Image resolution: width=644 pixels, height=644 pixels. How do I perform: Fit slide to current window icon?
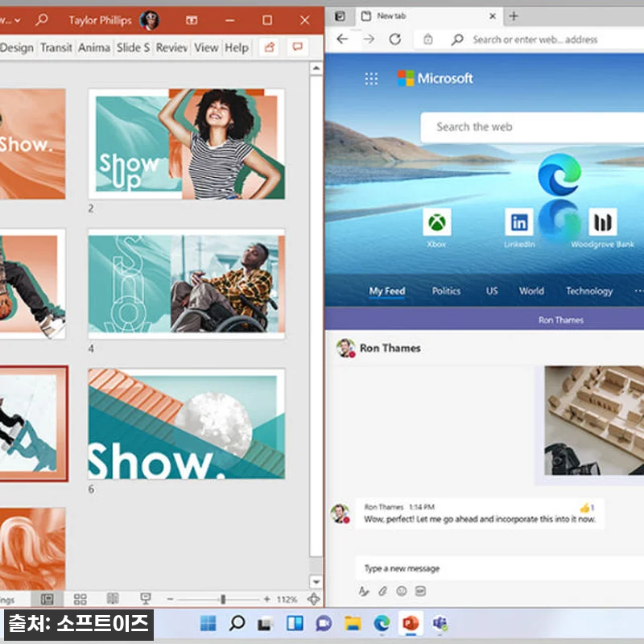point(313,599)
